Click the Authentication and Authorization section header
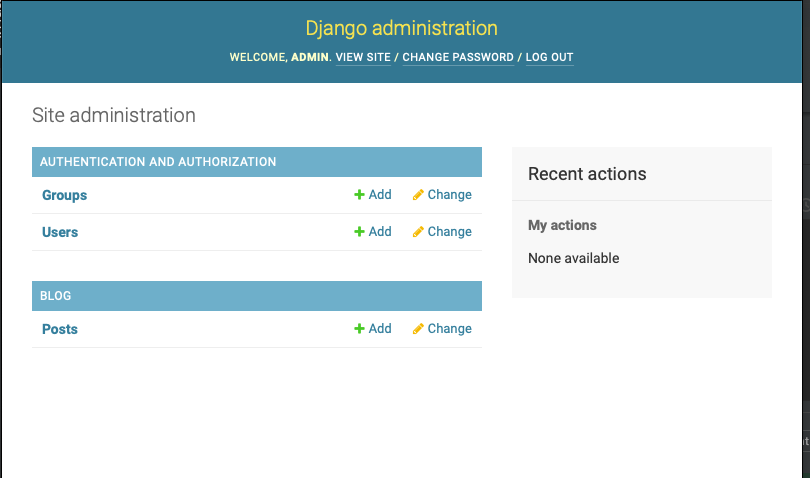This screenshot has height=478, width=810. [x=158, y=161]
